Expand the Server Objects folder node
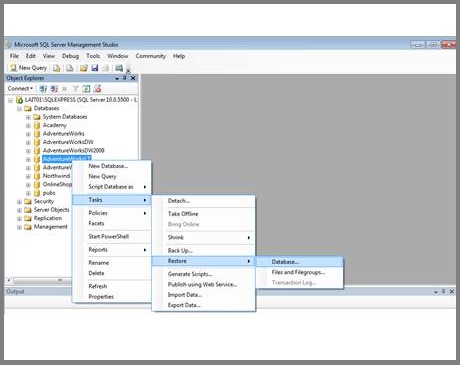 (x=19, y=210)
